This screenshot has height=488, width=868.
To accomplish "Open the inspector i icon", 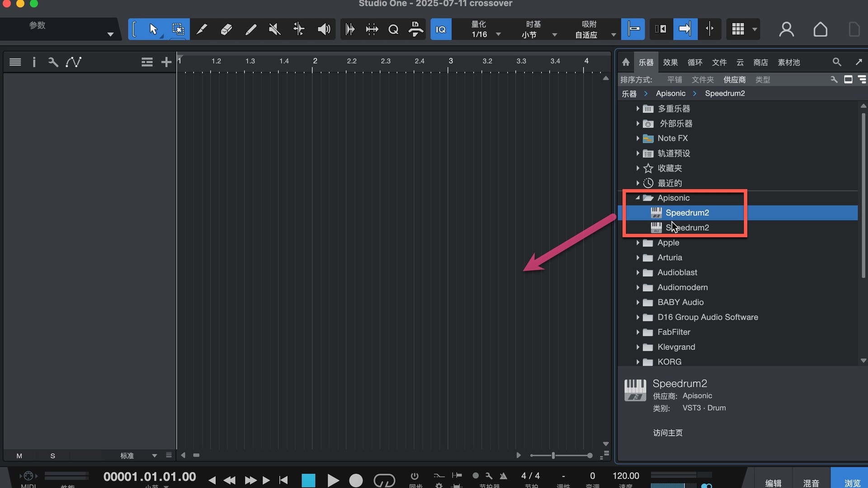I will (34, 62).
